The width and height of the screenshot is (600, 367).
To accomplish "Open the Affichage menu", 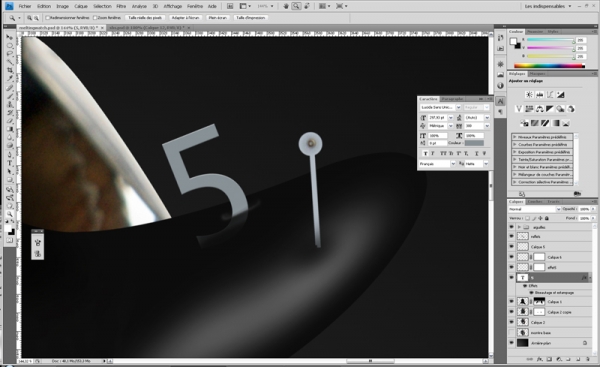I will tap(173, 6).
